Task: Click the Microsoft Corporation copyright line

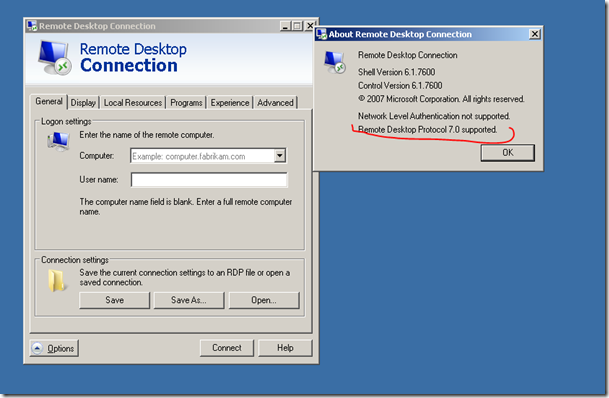Action: pyautogui.click(x=441, y=99)
